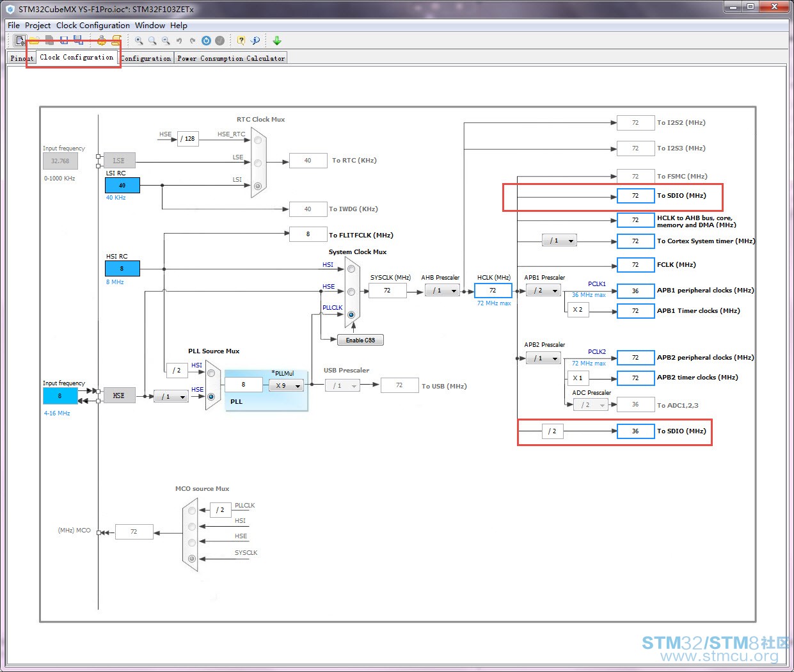794x672 pixels.
Task: Click the Save Project floppy icon
Action: (64, 40)
